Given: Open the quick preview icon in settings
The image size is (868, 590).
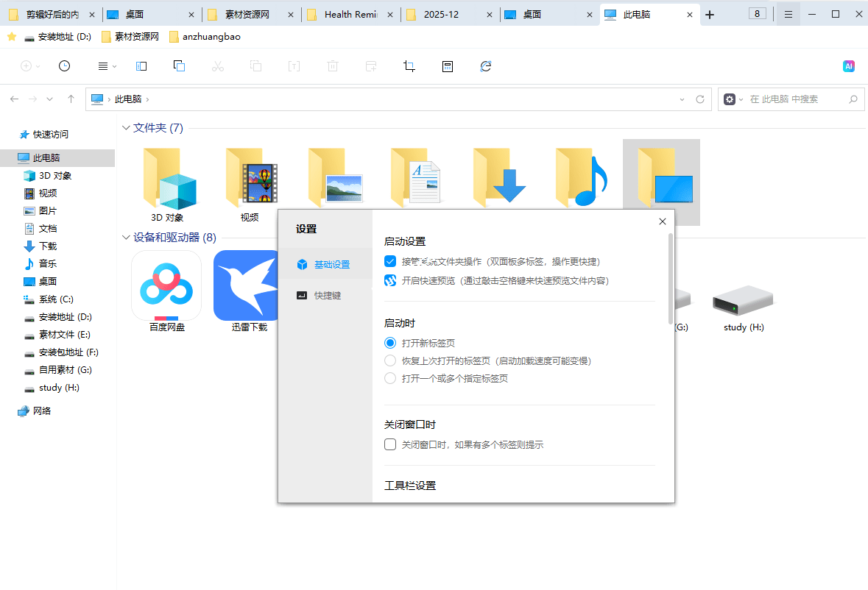Looking at the screenshot, I should 389,280.
